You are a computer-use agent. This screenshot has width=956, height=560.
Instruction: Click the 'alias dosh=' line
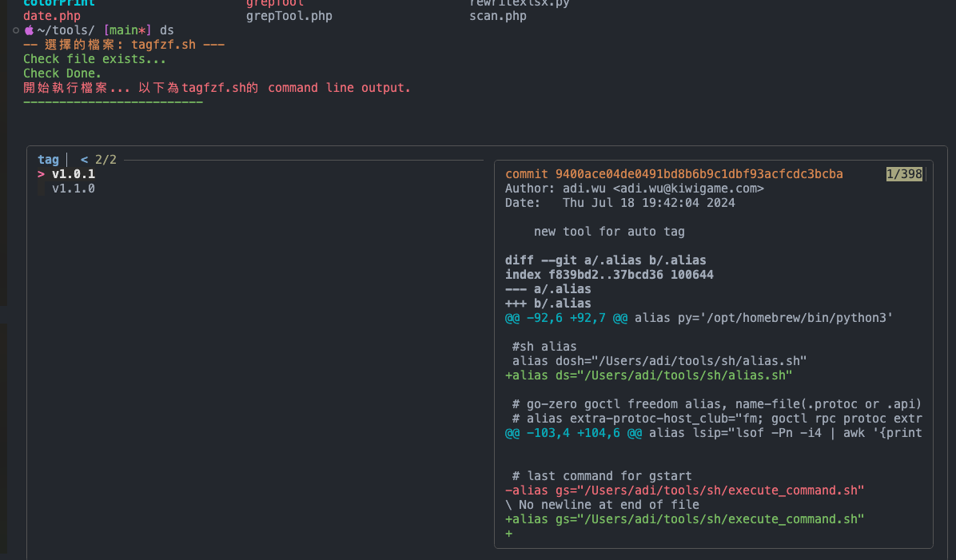[x=659, y=361]
